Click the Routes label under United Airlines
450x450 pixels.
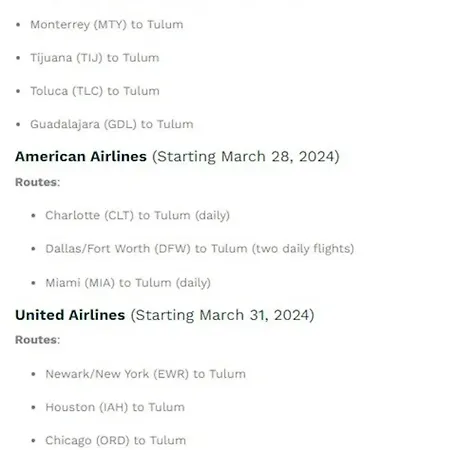38,340
